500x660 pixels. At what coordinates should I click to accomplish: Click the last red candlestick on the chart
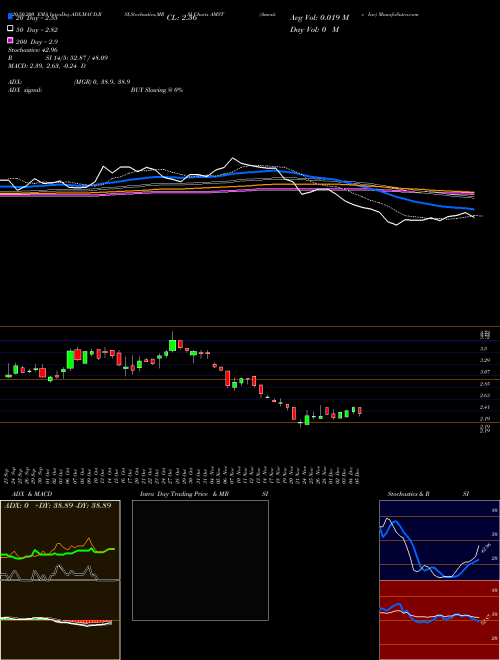coord(360,411)
